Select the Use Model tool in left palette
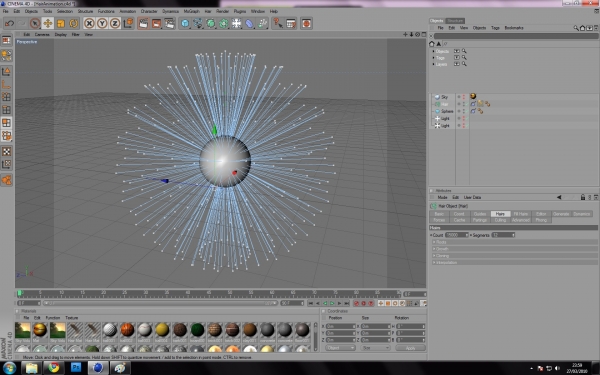 [x=7, y=71]
